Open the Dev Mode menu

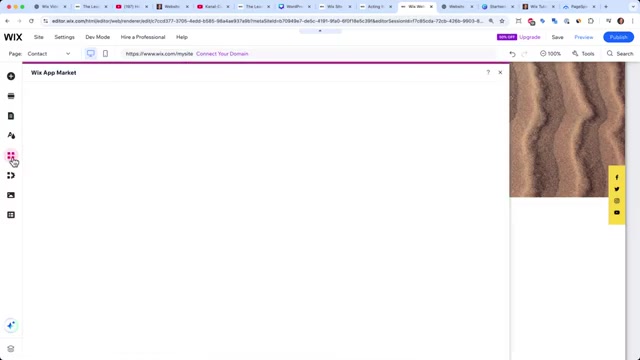[98, 37]
